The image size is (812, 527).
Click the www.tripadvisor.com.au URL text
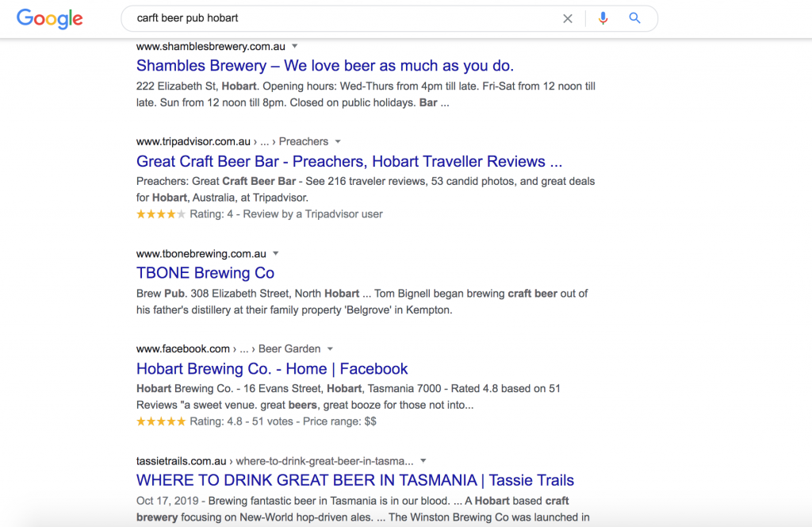coord(193,141)
